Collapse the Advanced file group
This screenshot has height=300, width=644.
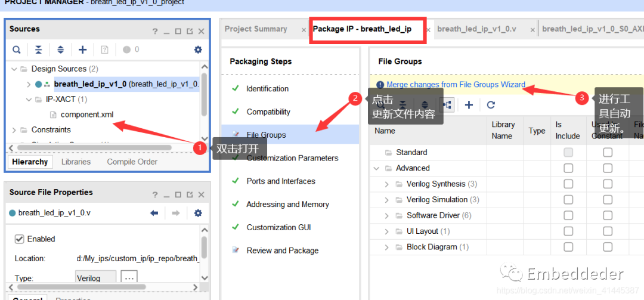377,169
